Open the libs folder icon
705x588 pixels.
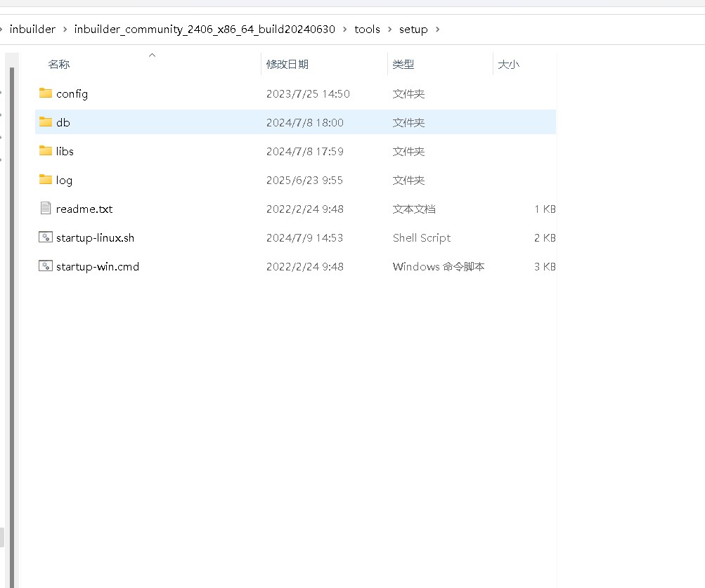44,151
